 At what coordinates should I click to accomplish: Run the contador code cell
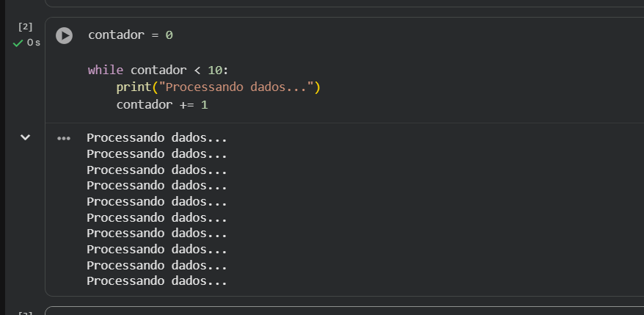(x=64, y=35)
